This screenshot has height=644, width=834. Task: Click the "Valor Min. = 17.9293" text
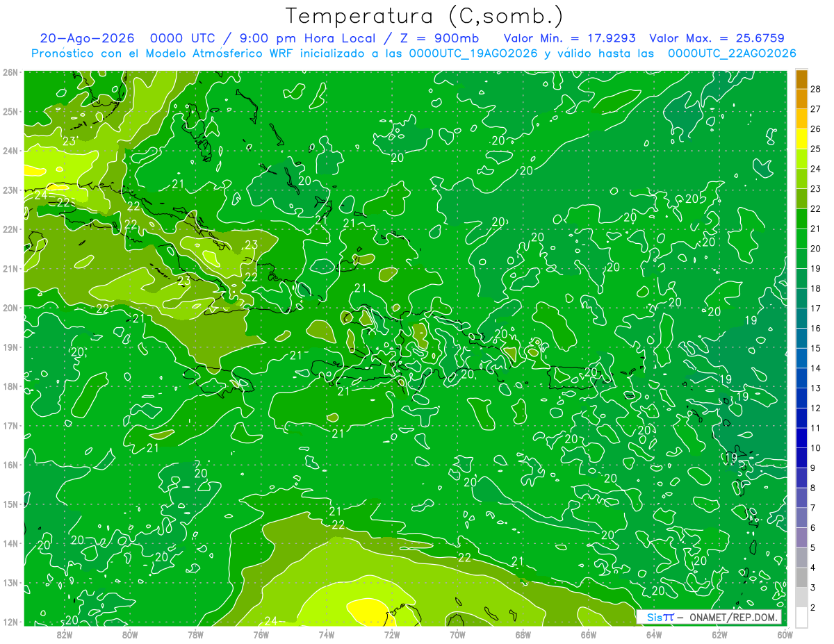pos(571,38)
